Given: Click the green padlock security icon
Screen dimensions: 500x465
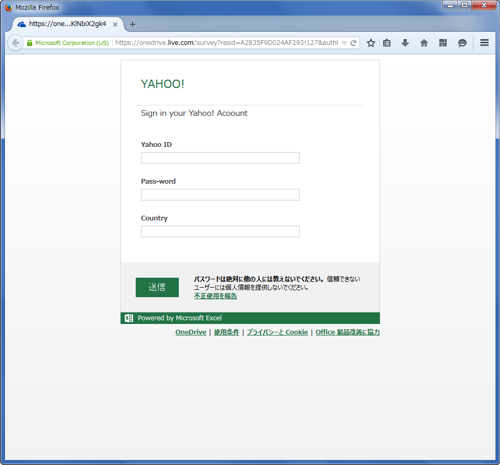Looking at the screenshot, I should (30, 43).
